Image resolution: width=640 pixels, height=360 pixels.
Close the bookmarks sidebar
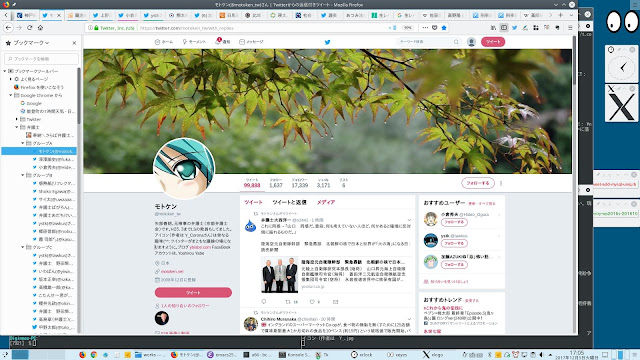(x=74, y=43)
